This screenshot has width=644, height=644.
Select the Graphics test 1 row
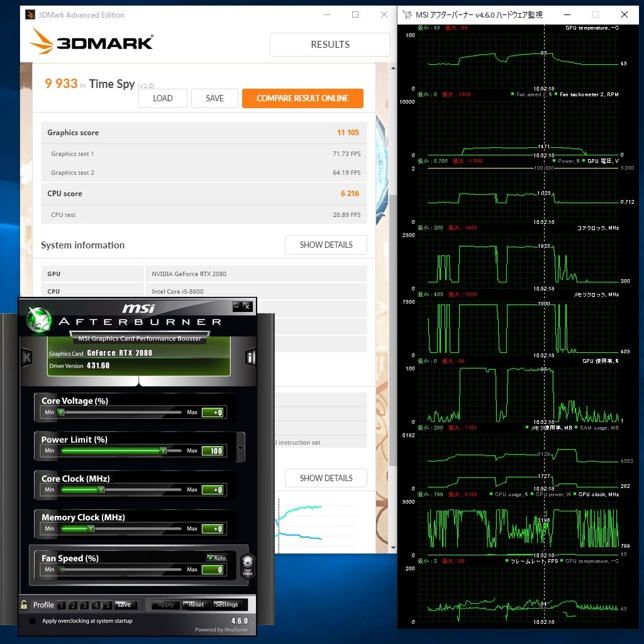coord(204,153)
